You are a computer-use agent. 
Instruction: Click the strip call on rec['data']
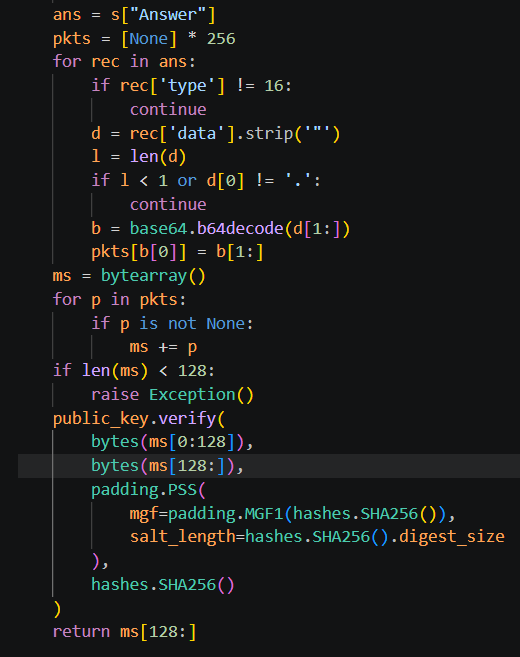click(x=292, y=134)
